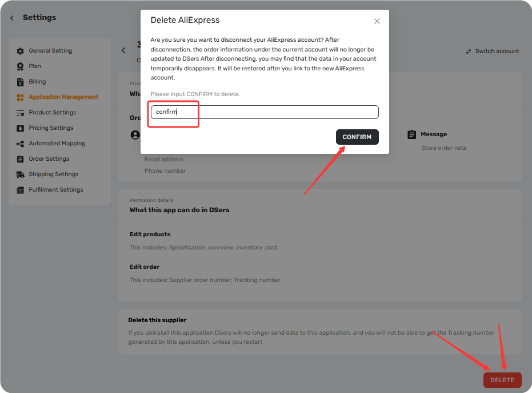This screenshot has width=532, height=393.
Task: Click 'This includes: Specification, overview' description
Action: [204, 248]
